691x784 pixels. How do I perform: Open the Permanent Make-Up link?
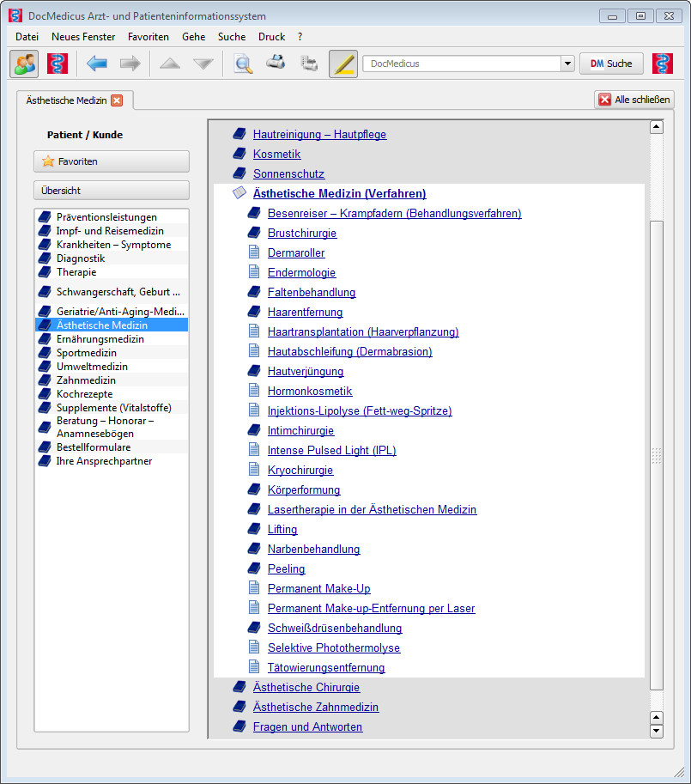pos(319,588)
